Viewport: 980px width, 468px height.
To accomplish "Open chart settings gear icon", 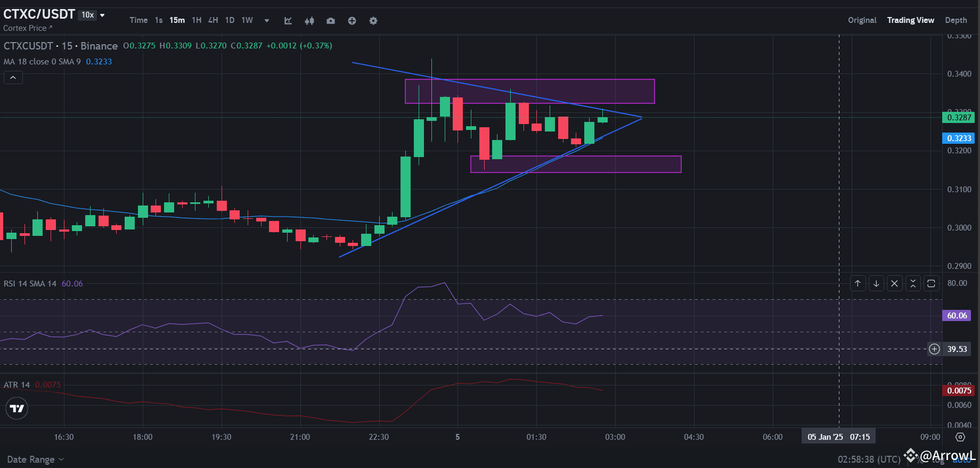I will pyautogui.click(x=373, y=21).
